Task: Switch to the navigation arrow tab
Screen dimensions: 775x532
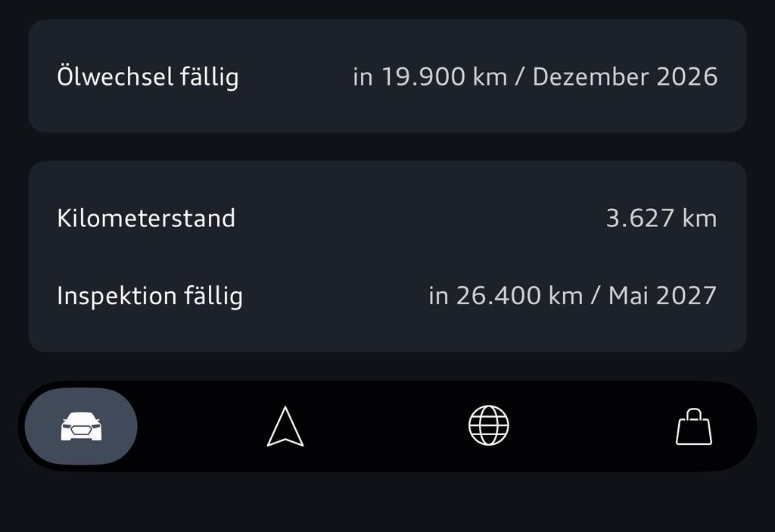Action: [x=285, y=427]
